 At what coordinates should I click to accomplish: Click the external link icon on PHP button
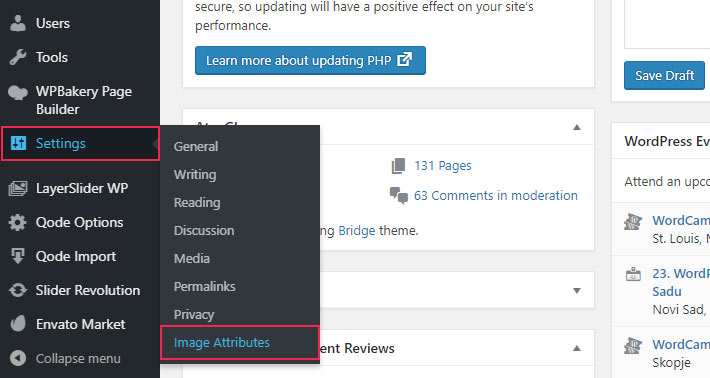(404, 59)
